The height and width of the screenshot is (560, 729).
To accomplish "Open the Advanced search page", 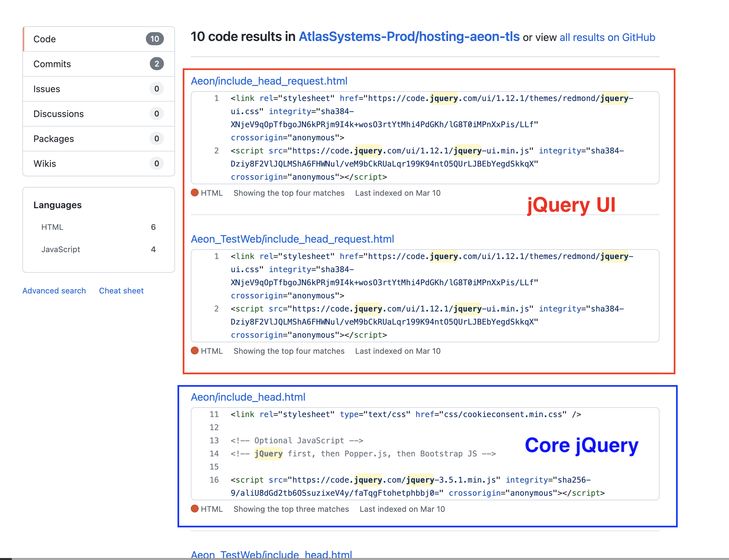I will tap(54, 290).
